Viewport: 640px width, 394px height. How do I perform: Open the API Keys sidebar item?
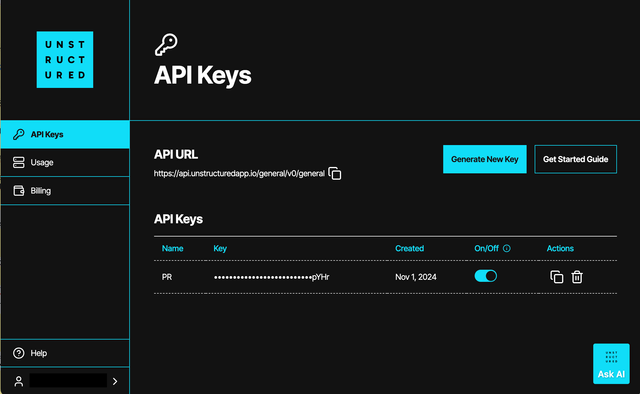pyautogui.click(x=65, y=134)
